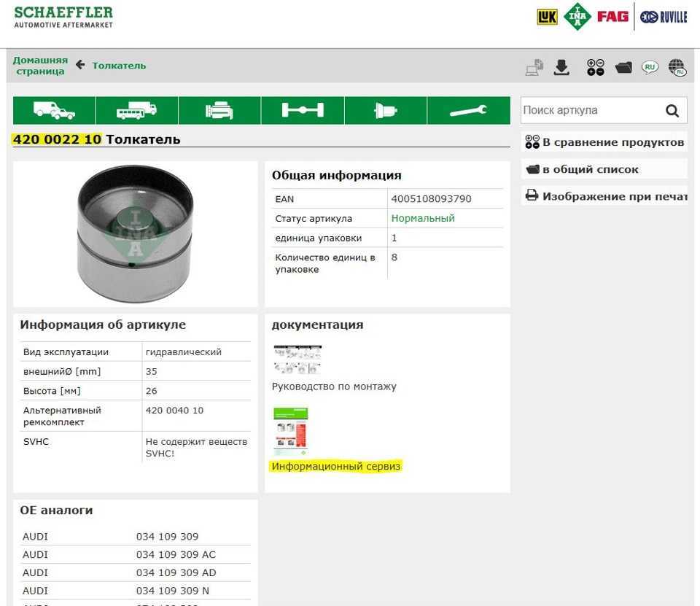Screen dimensions: 700x606
Task: Open the Руководство по монтажу thumbnail
Action: (x=297, y=360)
